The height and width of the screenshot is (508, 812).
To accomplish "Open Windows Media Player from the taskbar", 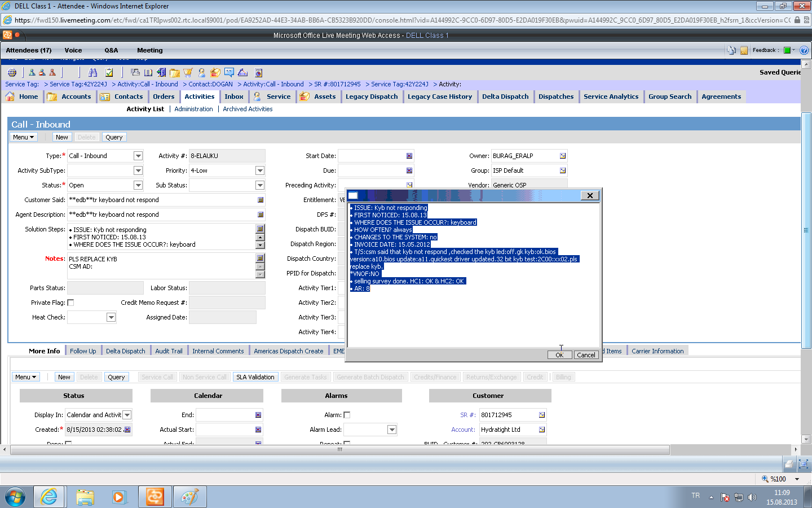I will point(119,497).
